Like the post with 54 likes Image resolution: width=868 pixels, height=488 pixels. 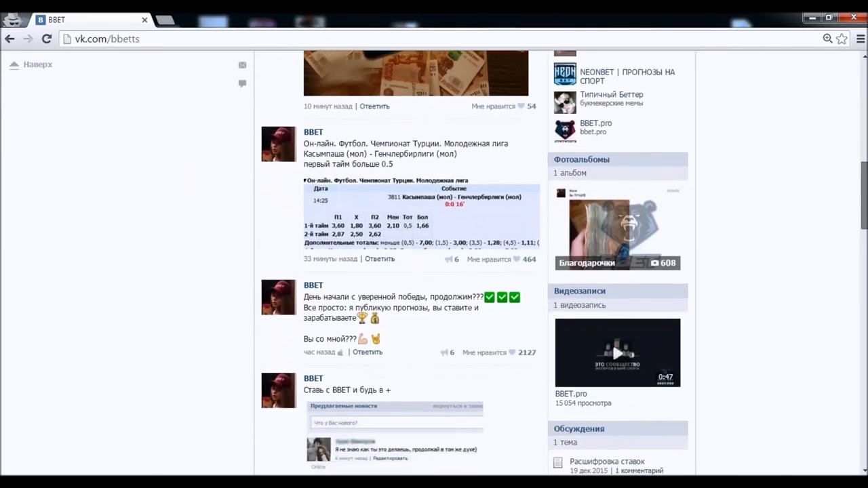503,106
